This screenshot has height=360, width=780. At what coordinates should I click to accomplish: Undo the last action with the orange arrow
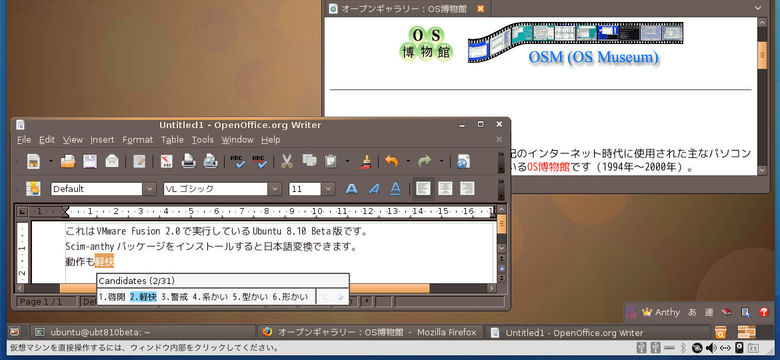coord(392,161)
